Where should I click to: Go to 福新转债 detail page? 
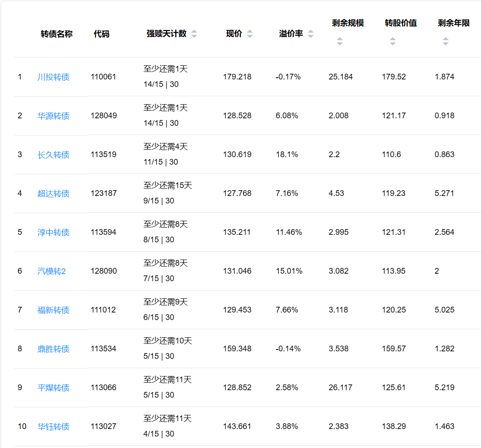pos(53,310)
